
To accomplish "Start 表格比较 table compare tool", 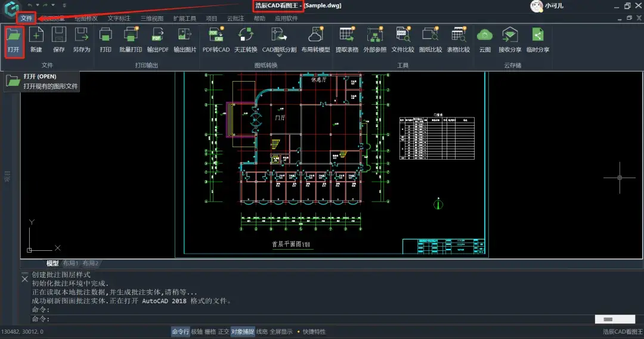I will tap(459, 41).
